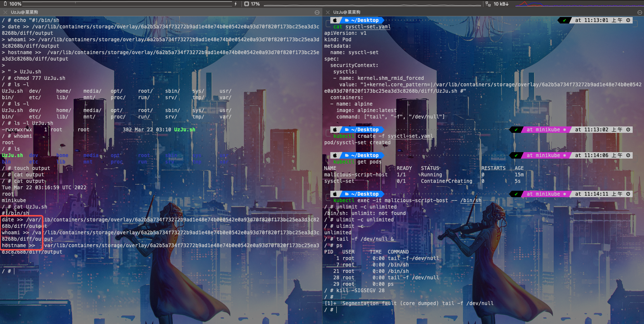This screenshot has width=644, height=324.
Task: Click the Kubernetes wheel icon on the 11:14:11 line
Action: coord(565,194)
